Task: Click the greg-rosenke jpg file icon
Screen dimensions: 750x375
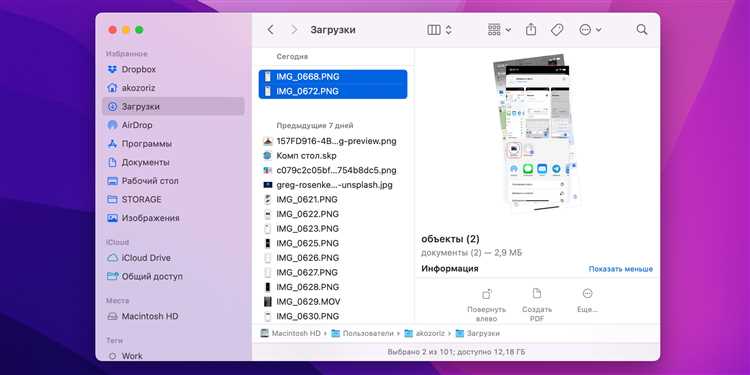Action: click(x=267, y=185)
